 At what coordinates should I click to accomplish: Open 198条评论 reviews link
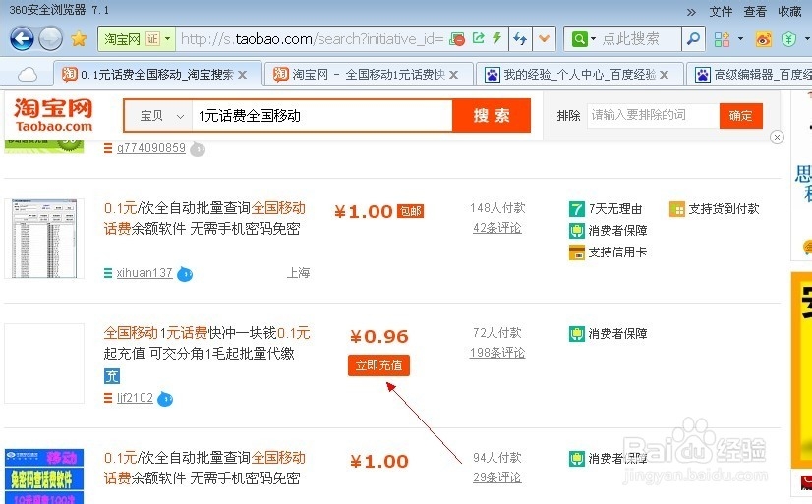pos(497,353)
